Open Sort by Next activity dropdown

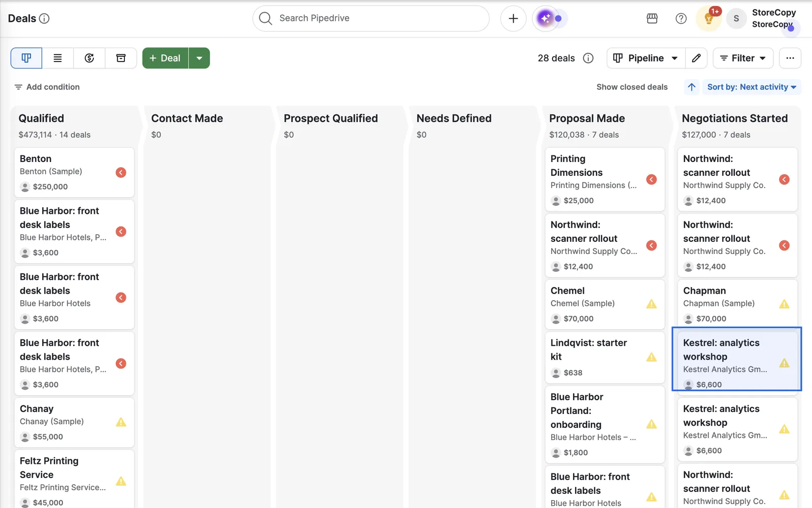752,87
